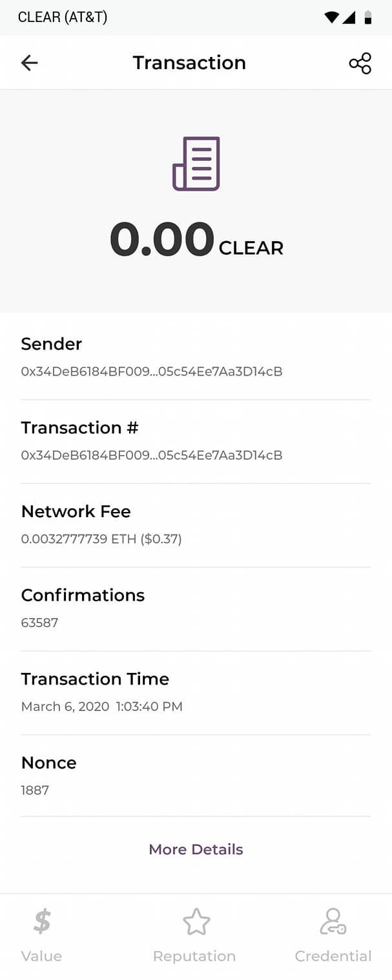Tap the share icon
Viewport: 392px width, 980px height.
[x=360, y=63]
